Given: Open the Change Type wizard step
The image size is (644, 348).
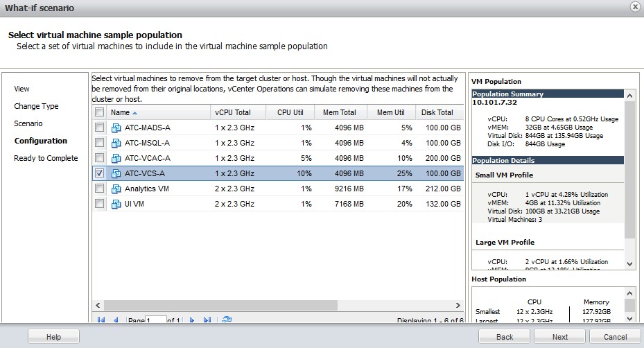Looking at the screenshot, I should 36,106.
